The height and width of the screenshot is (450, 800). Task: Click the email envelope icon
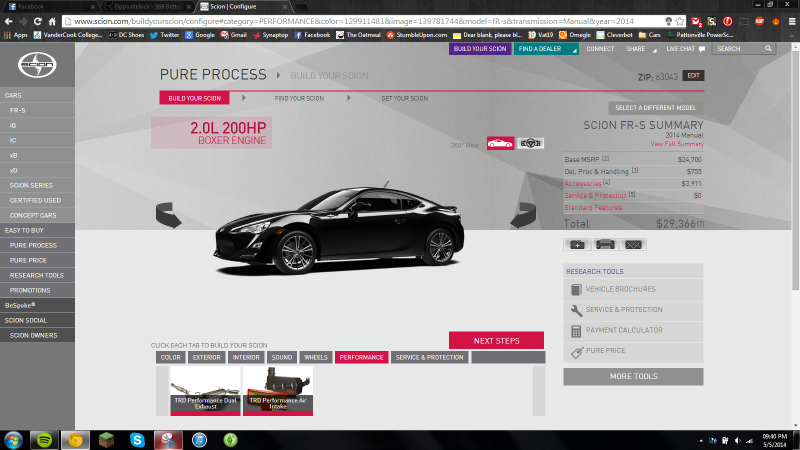pos(633,245)
